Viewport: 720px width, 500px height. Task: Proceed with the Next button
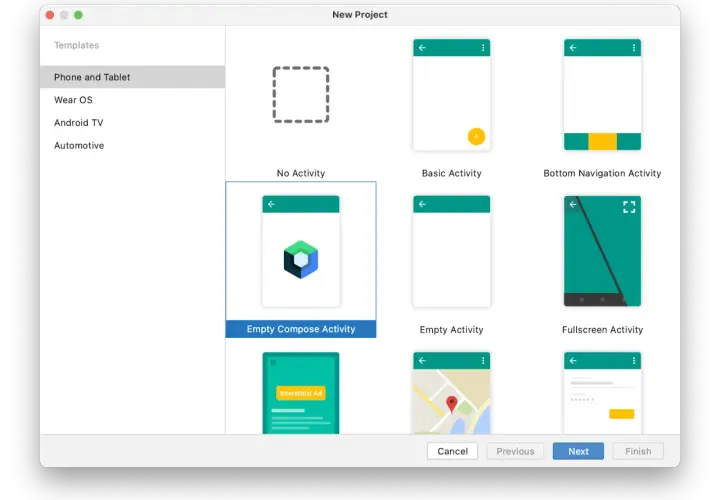point(578,451)
